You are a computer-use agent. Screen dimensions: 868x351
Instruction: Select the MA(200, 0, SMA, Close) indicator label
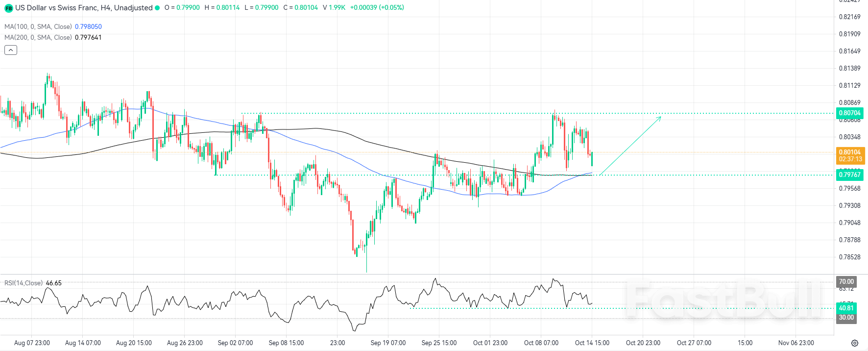tap(38, 37)
